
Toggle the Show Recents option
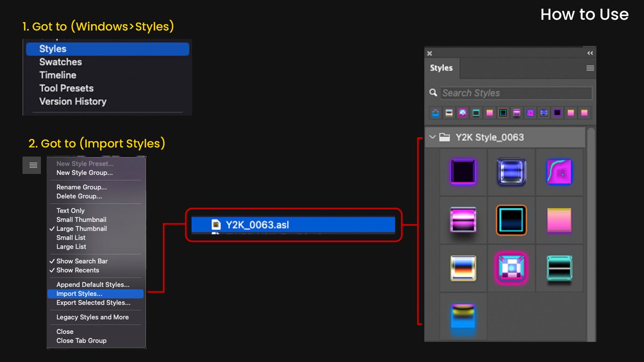click(78, 270)
